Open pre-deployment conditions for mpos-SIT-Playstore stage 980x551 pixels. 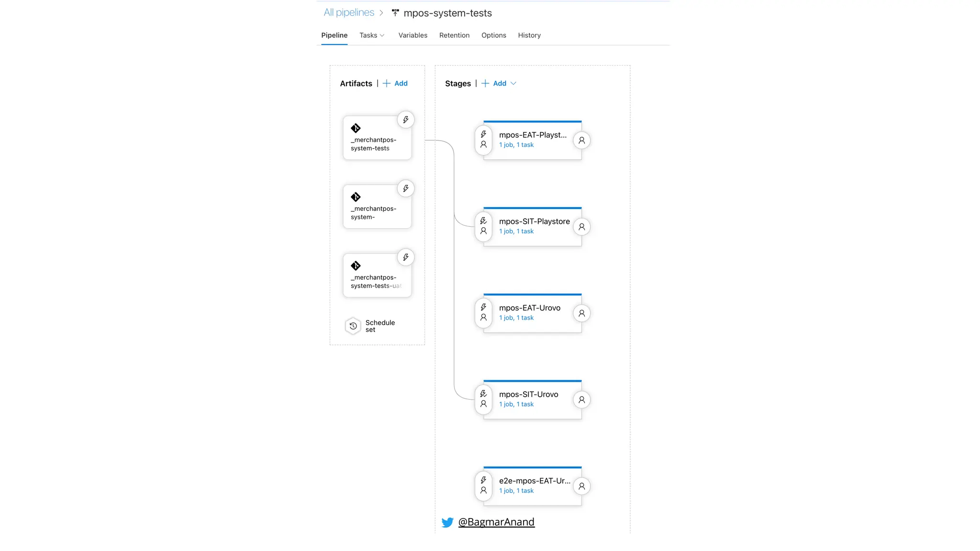click(483, 226)
